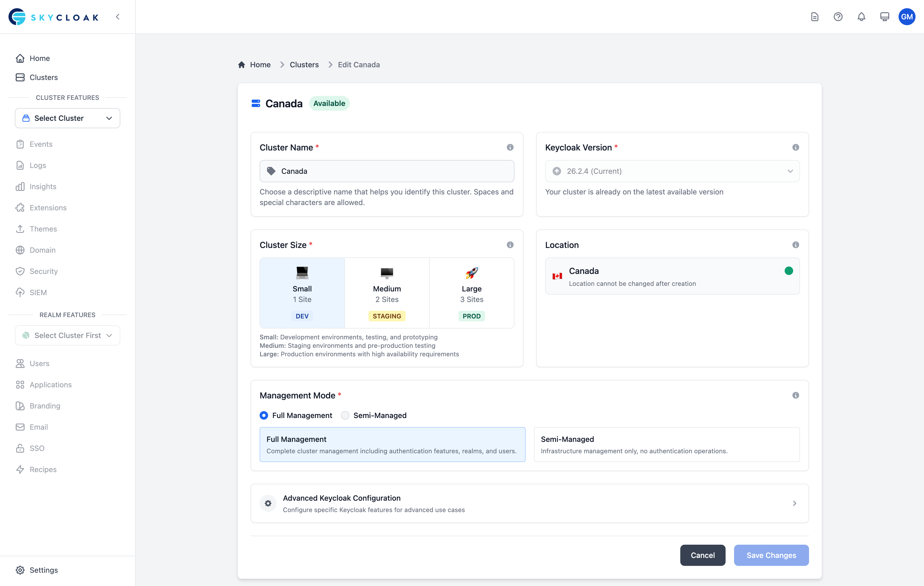Click the Keycloak Version info icon
Screen dimensions: 924x586
(796, 147)
